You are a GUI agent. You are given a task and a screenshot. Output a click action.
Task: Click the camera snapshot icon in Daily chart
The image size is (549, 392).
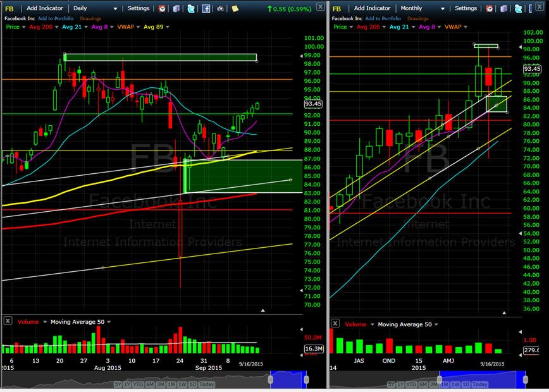coord(220,8)
